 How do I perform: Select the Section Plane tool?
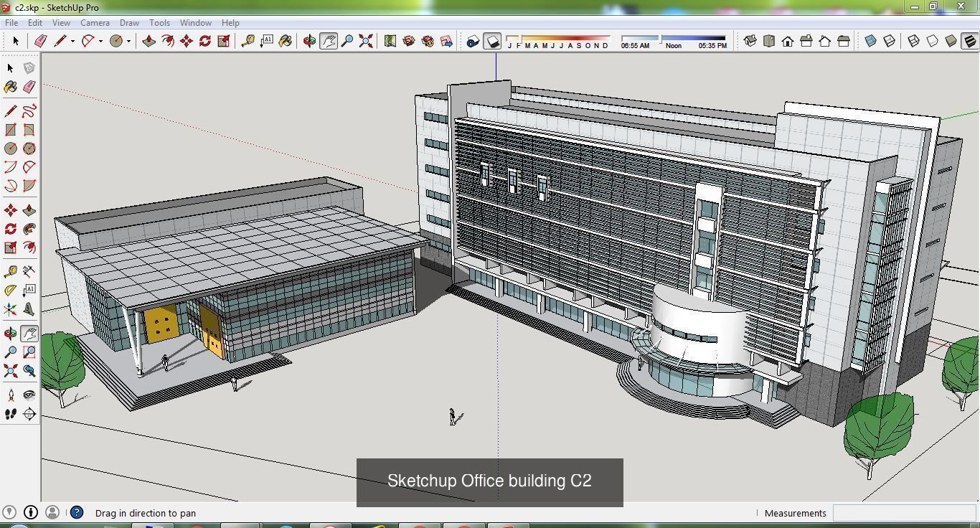coord(29,414)
